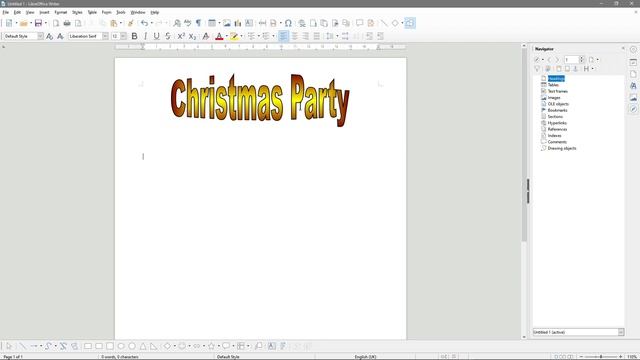Toggle the Show Draw Functions toolbar button

click(410, 23)
